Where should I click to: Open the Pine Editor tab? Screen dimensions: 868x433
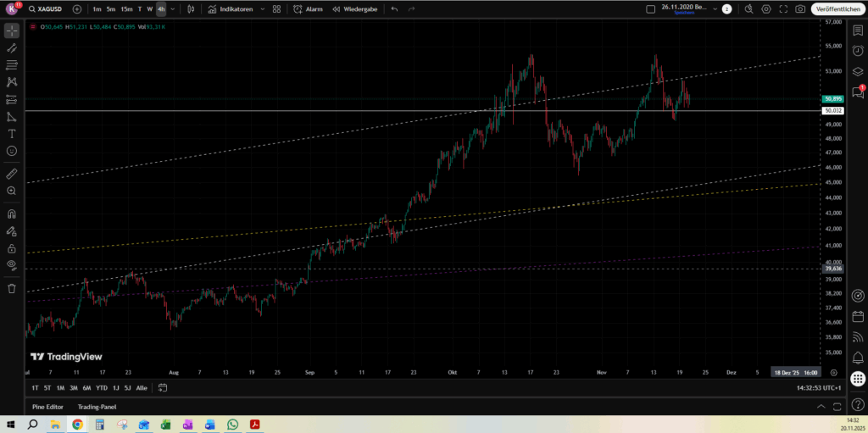tap(49, 407)
